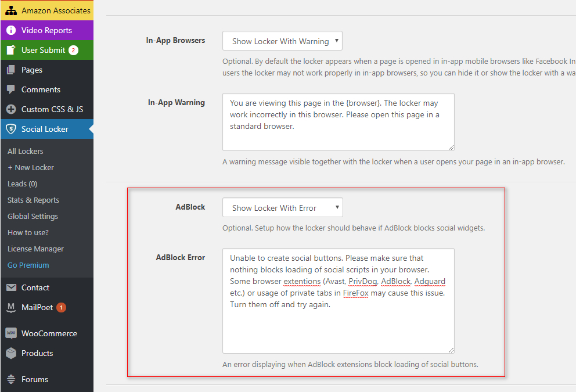
Task: Open the AdBlock behavior dropdown
Action: (x=282, y=208)
